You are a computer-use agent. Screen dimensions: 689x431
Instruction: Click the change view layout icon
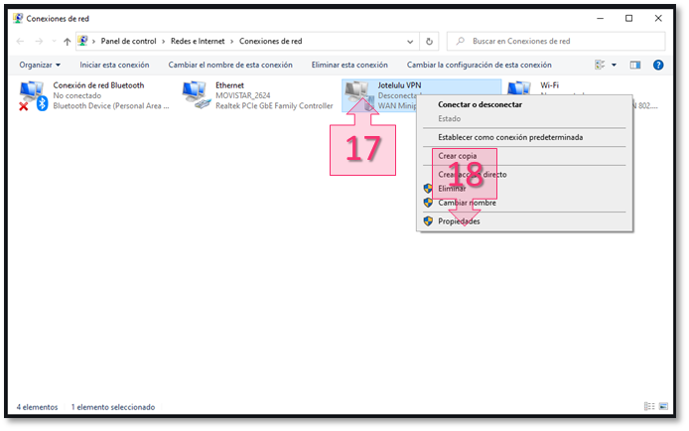coord(600,65)
